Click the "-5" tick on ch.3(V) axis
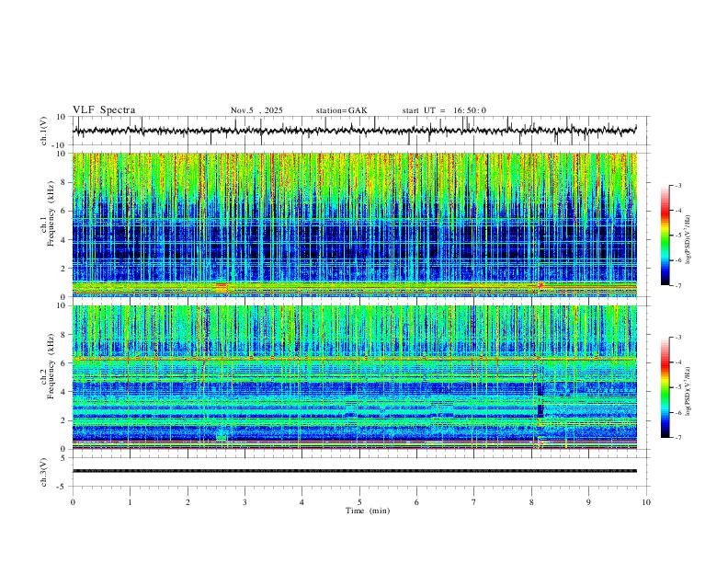The width and height of the screenshot is (728, 563). tap(62, 487)
